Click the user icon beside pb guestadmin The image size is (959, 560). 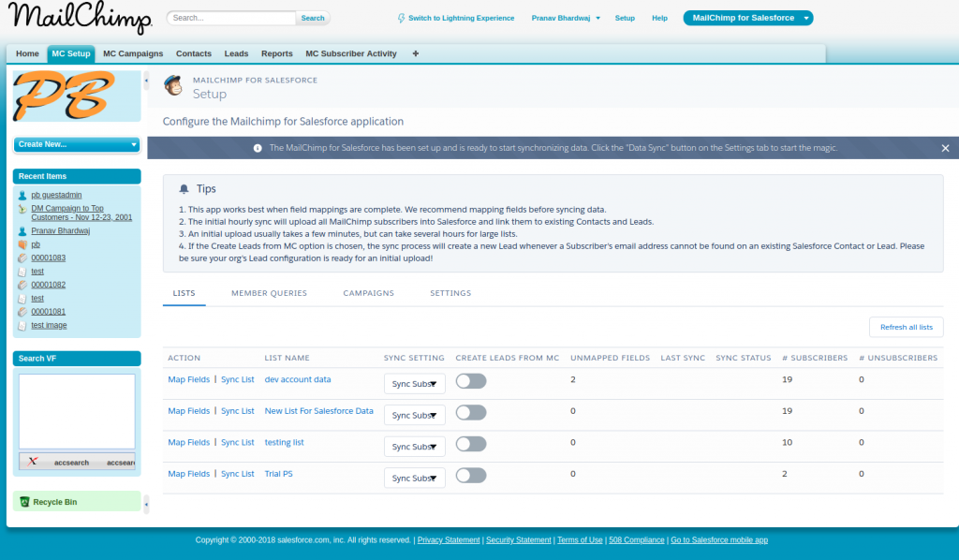pyautogui.click(x=22, y=196)
